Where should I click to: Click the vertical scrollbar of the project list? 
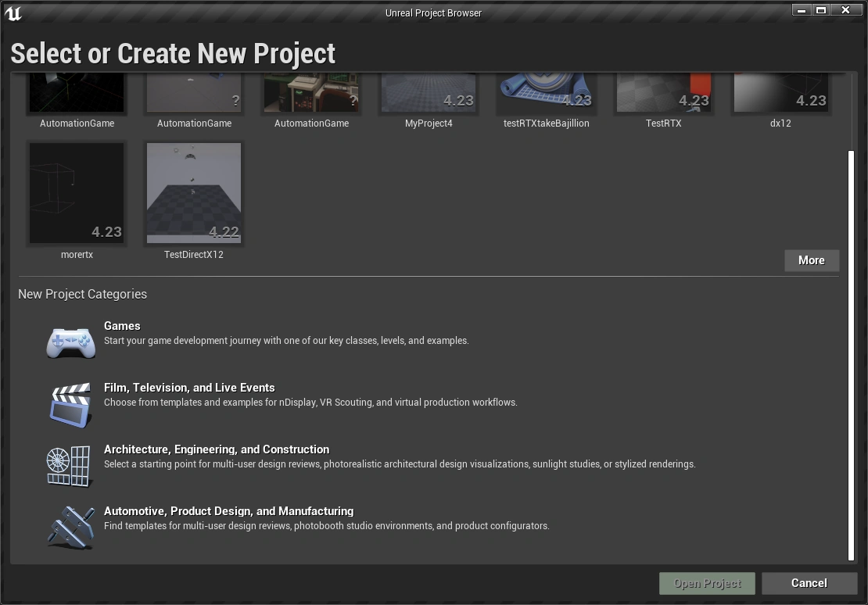(x=851, y=352)
